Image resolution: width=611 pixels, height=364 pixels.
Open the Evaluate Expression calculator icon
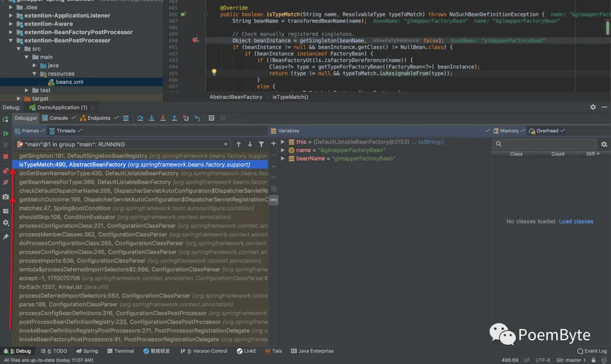coord(211,118)
